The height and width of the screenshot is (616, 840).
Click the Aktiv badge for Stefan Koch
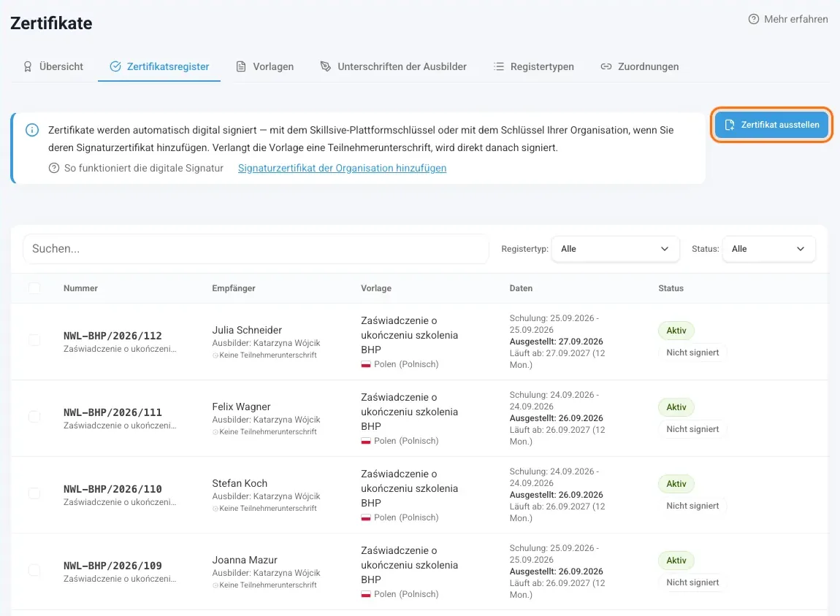click(x=676, y=484)
